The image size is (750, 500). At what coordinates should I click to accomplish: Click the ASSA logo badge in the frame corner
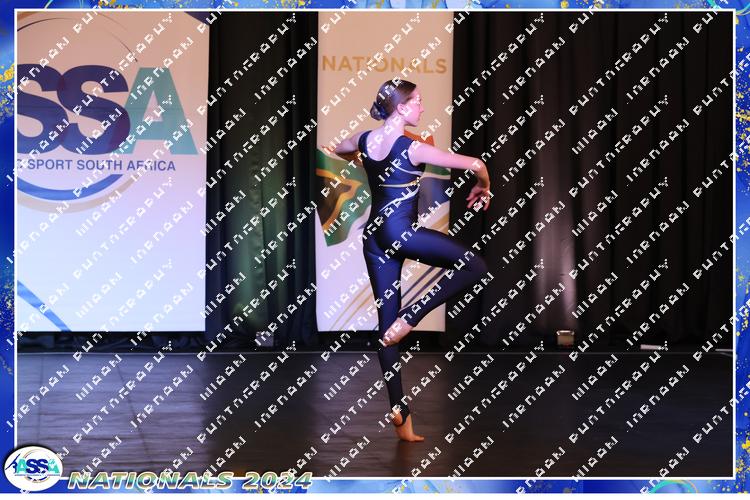click(33, 469)
